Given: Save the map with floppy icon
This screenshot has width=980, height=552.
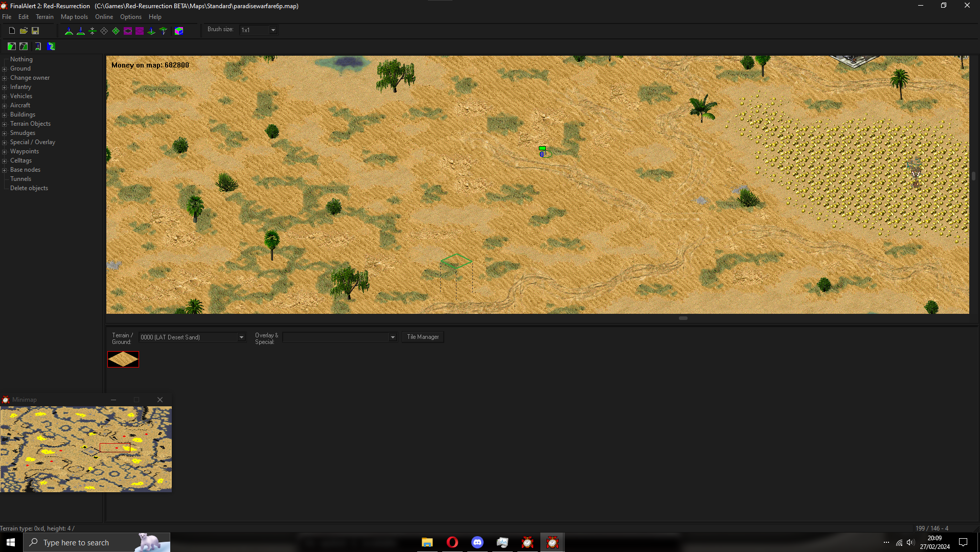Looking at the screenshot, I should pyautogui.click(x=35, y=31).
